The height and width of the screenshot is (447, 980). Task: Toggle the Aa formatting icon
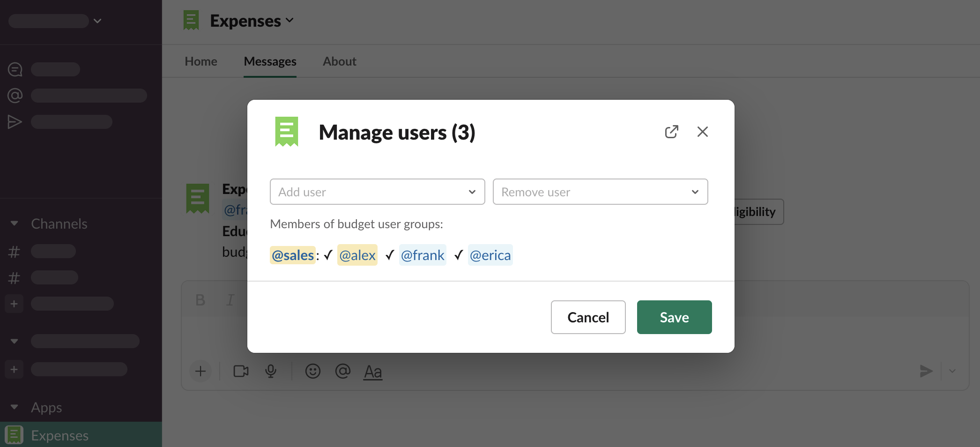(x=373, y=372)
